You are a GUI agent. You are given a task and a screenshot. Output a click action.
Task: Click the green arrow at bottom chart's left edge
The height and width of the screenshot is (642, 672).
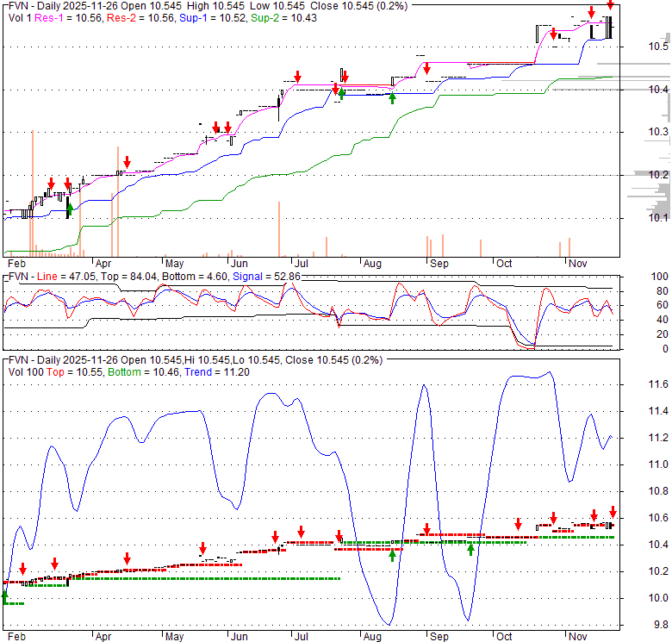coord(4,595)
